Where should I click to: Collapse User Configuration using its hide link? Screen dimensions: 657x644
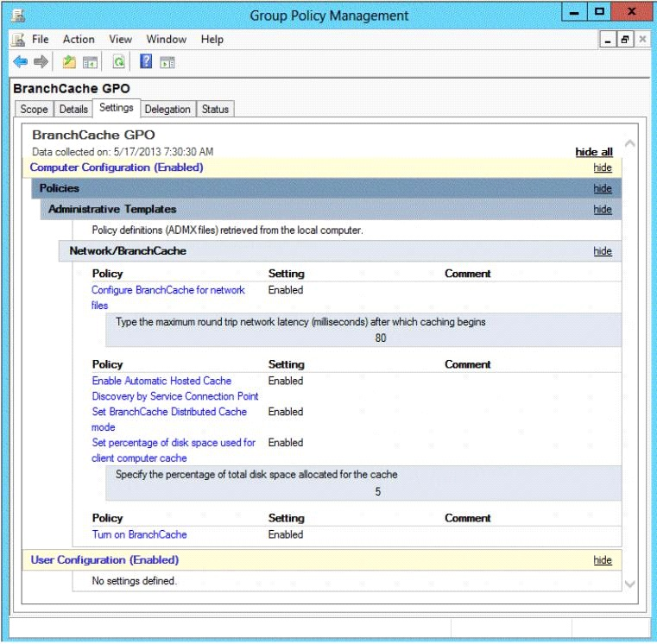(603, 560)
